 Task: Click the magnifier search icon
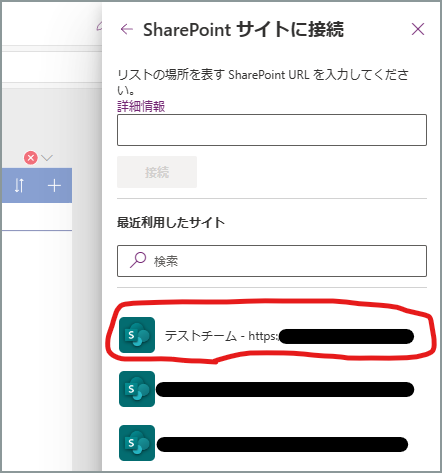pos(138,260)
